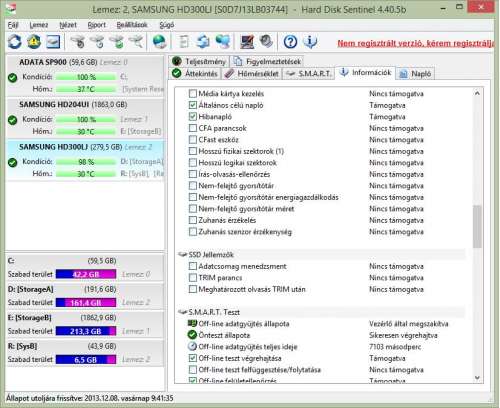Click the yellow warning alert toolbar icon
This screenshot has width=500, height=408.
(x=34, y=42)
